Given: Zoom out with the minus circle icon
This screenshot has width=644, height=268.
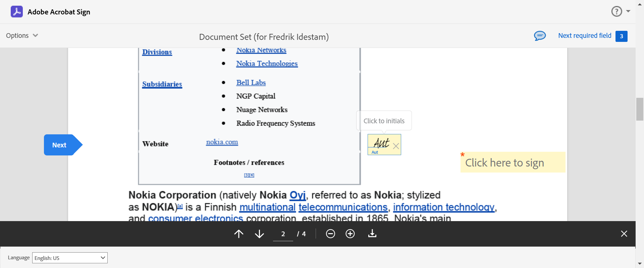Looking at the screenshot, I should pyautogui.click(x=330, y=234).
